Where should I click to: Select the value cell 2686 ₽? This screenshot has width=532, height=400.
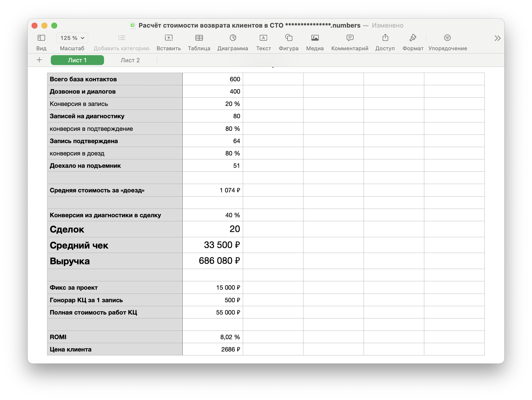pos(213,349)
